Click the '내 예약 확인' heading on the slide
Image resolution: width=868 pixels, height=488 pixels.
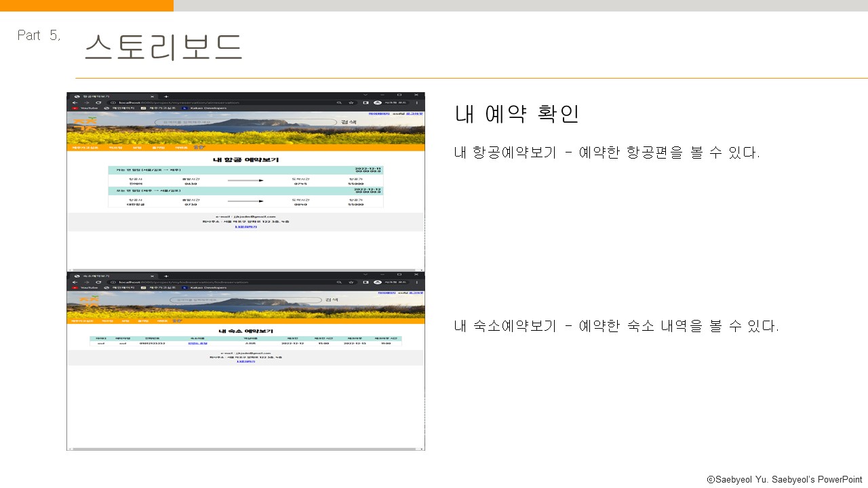coord(517,114)
